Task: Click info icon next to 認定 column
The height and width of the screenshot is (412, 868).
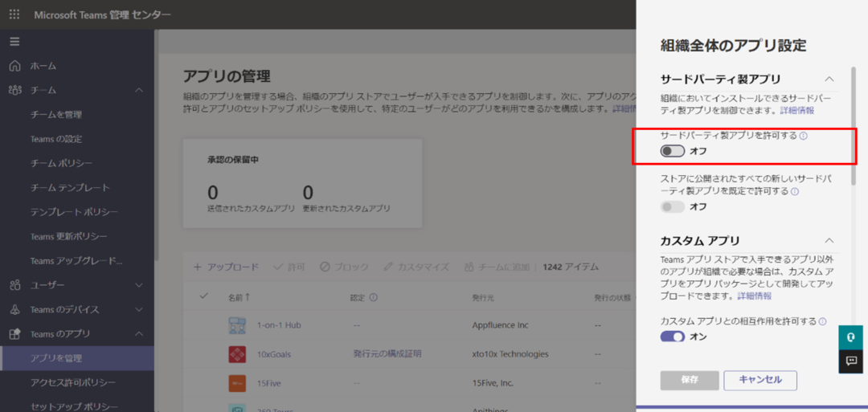Action: click(374, 297)
